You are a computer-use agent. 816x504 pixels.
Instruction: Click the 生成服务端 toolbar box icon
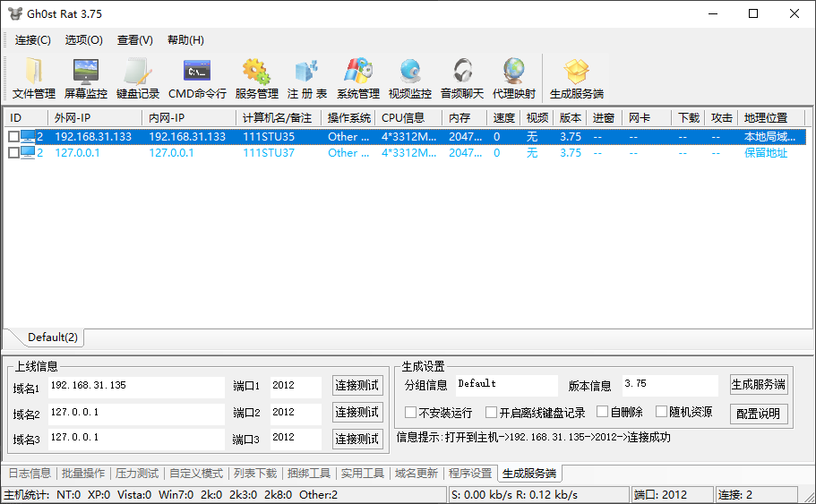[x=577, y=72]
